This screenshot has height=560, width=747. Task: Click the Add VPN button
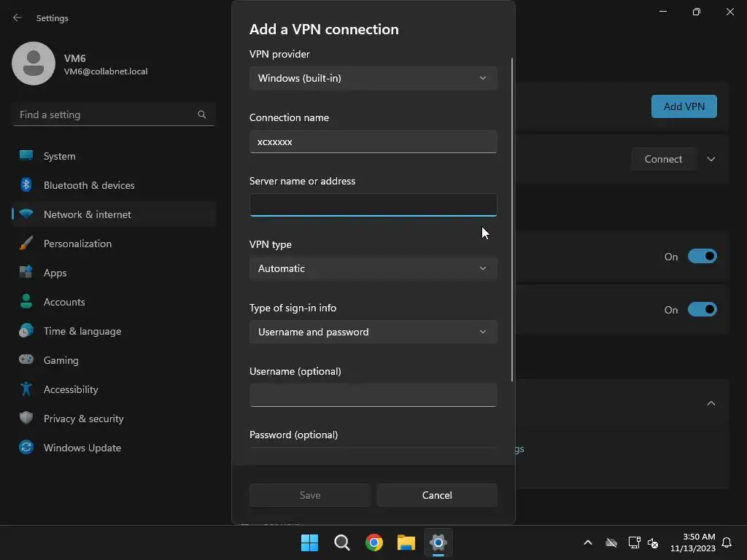point(684,106)
